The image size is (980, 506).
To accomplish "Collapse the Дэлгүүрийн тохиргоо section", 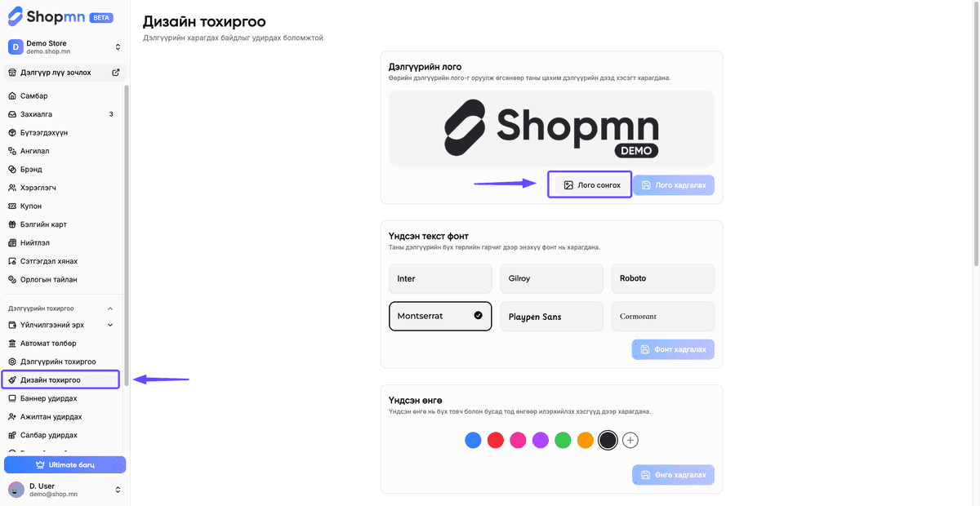I will [110, 308].
